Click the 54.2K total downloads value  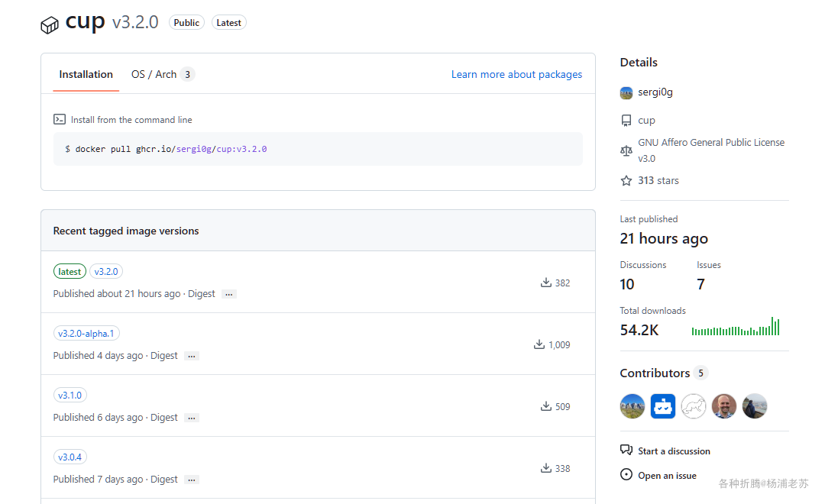[x=639, y=330]
